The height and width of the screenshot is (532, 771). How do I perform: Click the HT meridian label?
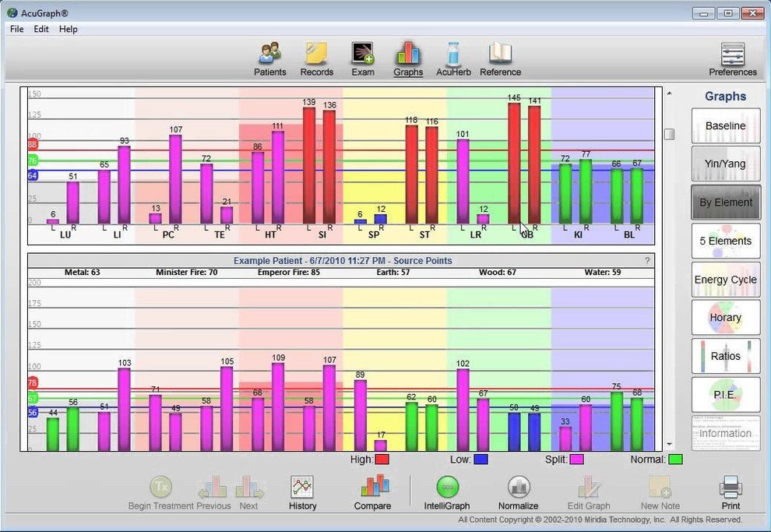(270, 235)
